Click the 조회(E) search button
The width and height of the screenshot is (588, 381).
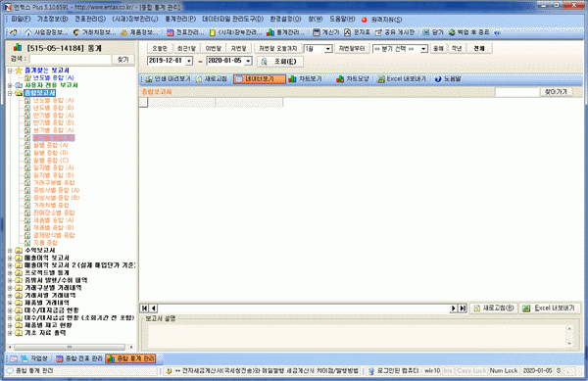click(x=279, y=62)
